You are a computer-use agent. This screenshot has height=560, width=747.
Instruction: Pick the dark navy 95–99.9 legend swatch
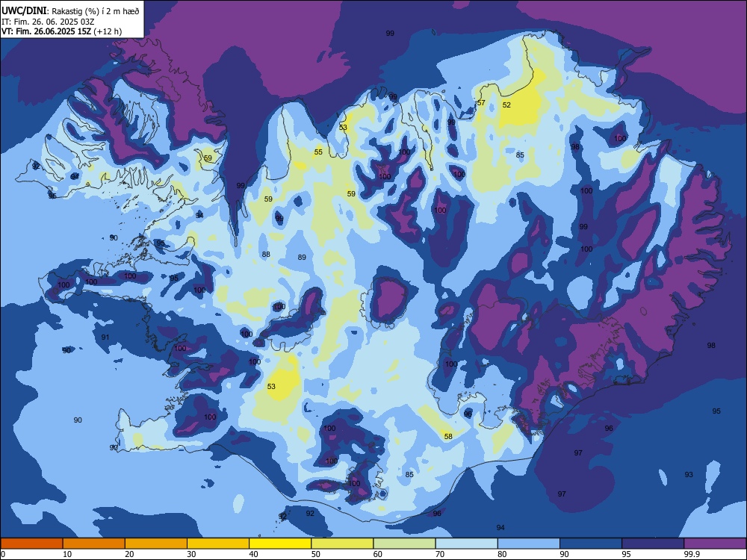click(x=653, y=544)
